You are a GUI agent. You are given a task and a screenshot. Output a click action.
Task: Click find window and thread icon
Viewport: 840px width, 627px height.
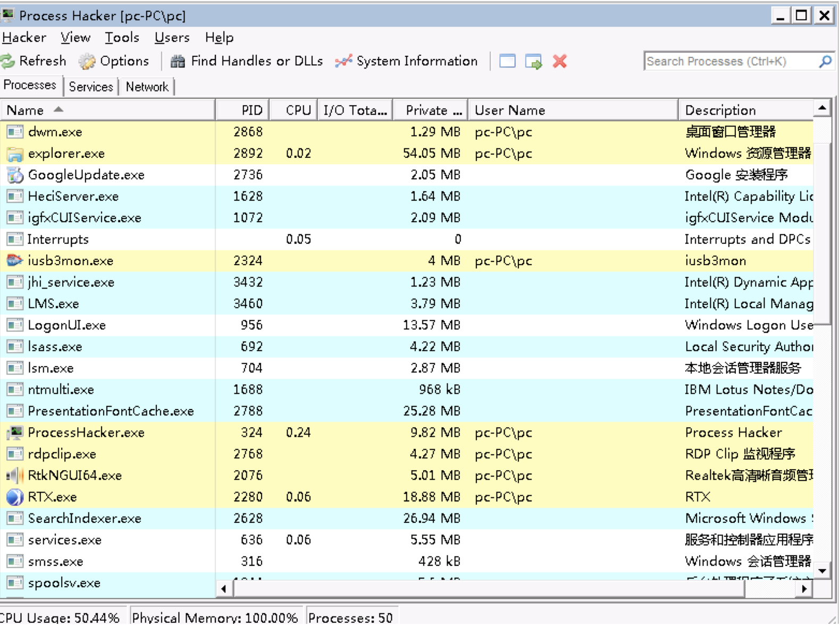[533, 62]
